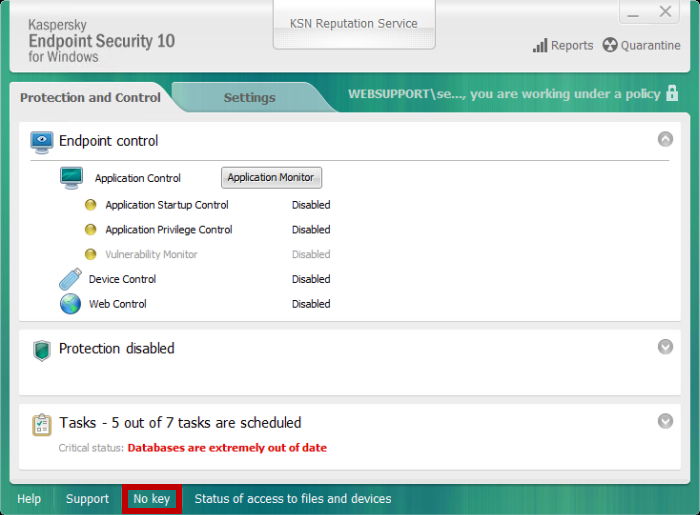The height and width of the screenshot is (515, 700).
Task: Click the Vulnerability Monitor label
Action: point(151,254)
